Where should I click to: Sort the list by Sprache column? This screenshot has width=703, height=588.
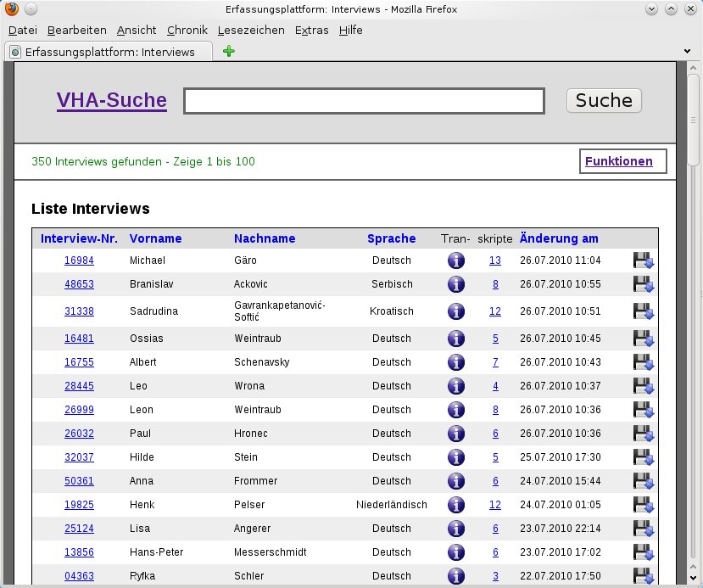coord(391,238)
